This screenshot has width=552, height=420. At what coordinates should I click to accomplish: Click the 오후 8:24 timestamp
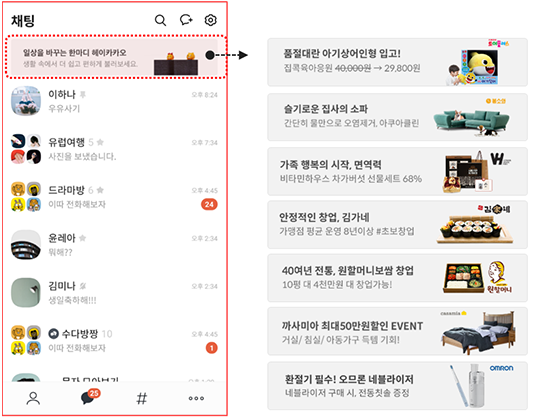[204, 95]
